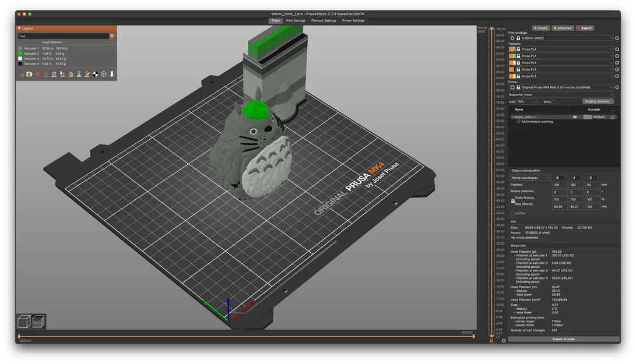
Task: Enable the Brim checkbox
Action: (x=554, y=102)
